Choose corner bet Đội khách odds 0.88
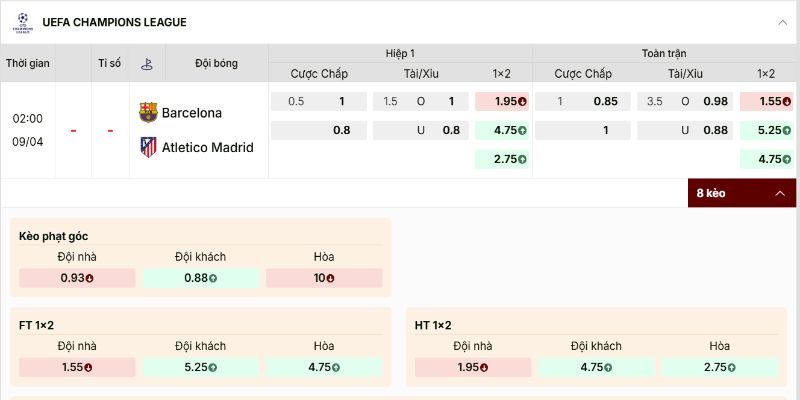 point(200,278)
